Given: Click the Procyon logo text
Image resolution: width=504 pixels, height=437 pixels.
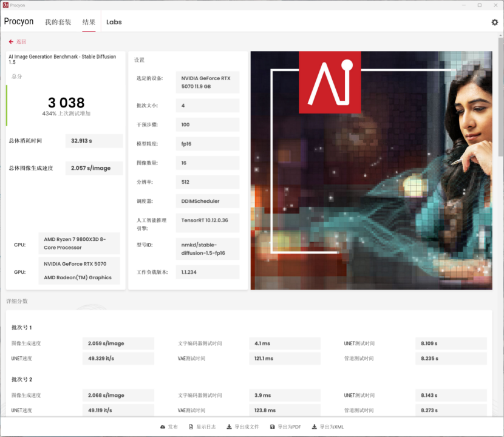Looking at the screenshot, I should pyautogui.click(x=19, y=22).
